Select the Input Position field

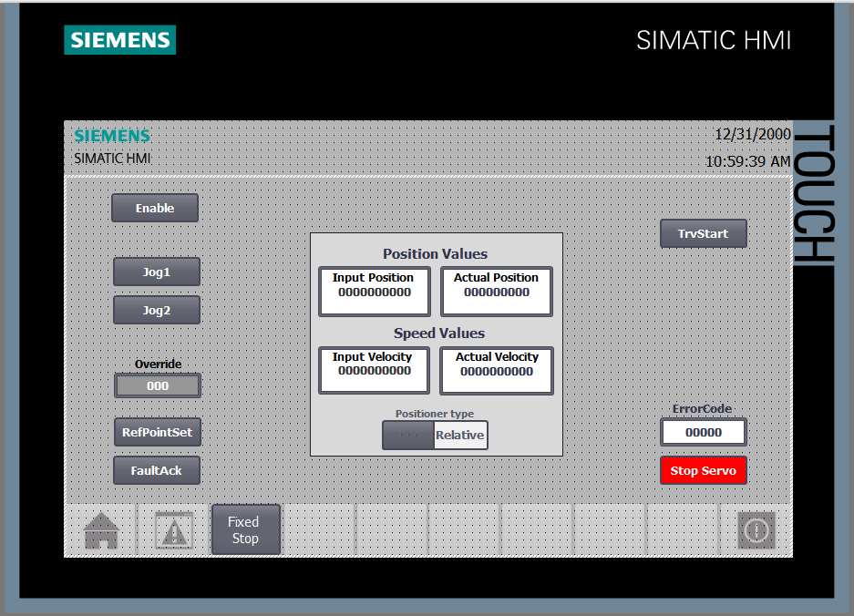tap(375, 292)
